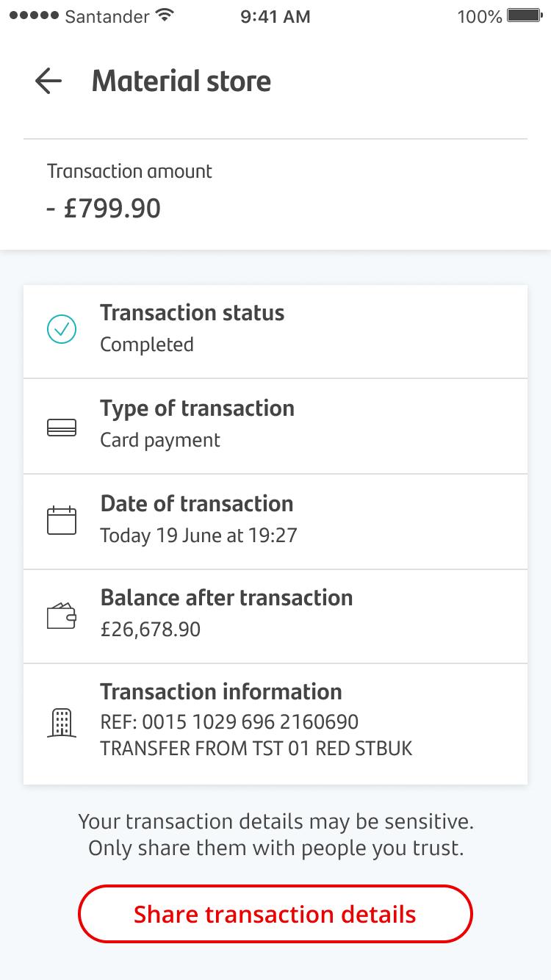Screen dimensions: 551x980
Task: Tap Share transaction details button
Action: click(275, 914)
